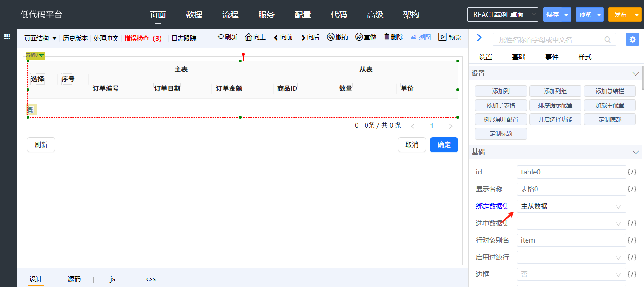Click expression icon next to 选中数据集
The width and height of the screenshot is (644, 287).
pyautogui.click(x=632, y=223)
